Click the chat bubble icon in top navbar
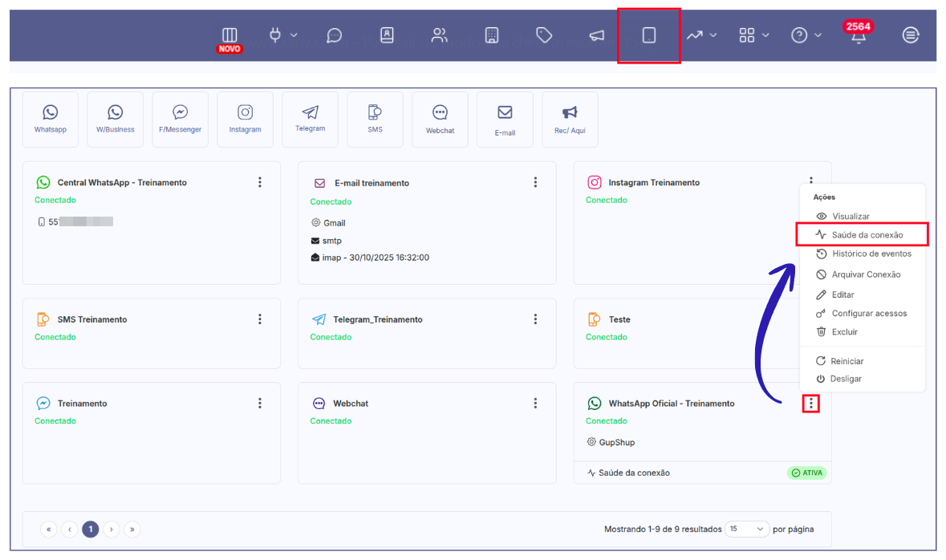This screenshot has height=560, width=946. pyautogui.click(x=335, y=35)
